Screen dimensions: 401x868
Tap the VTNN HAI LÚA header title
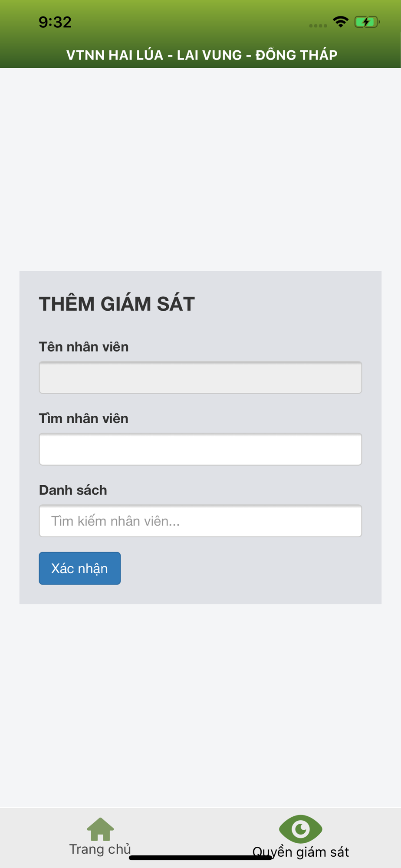click(x=202, y=55)
